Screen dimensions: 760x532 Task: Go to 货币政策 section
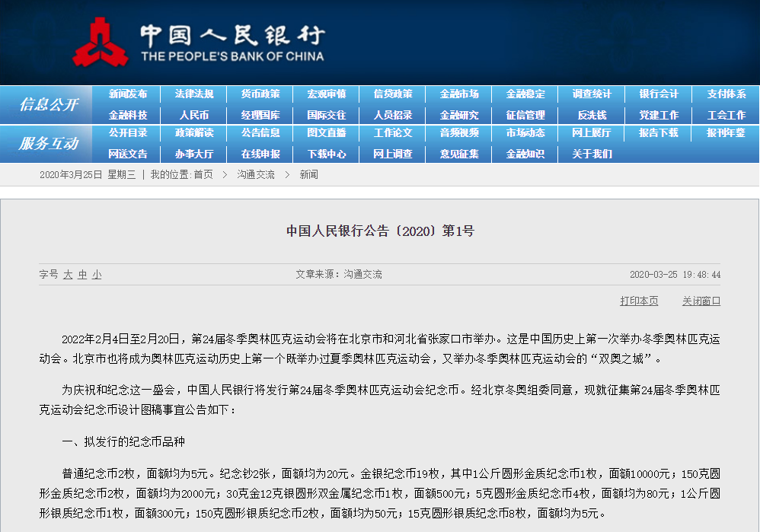260,94
